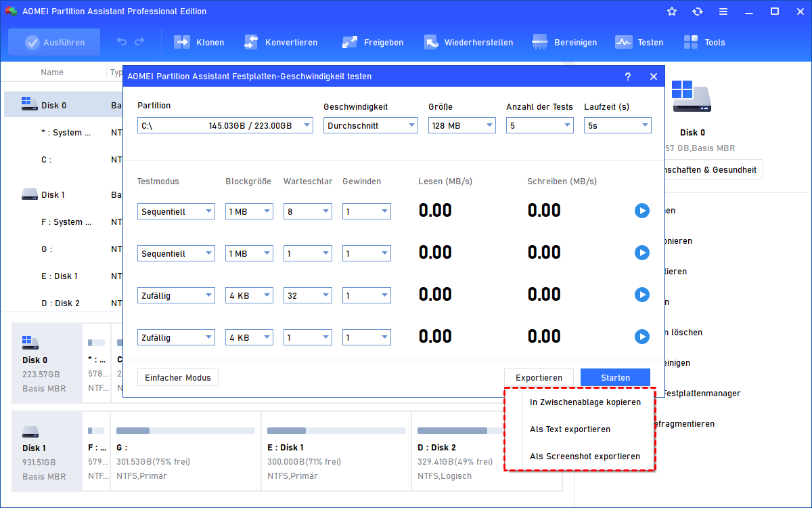Run the Zufällig queue 32 test play button
This screenshot has height=508, width=812.
tap(642, 295)
